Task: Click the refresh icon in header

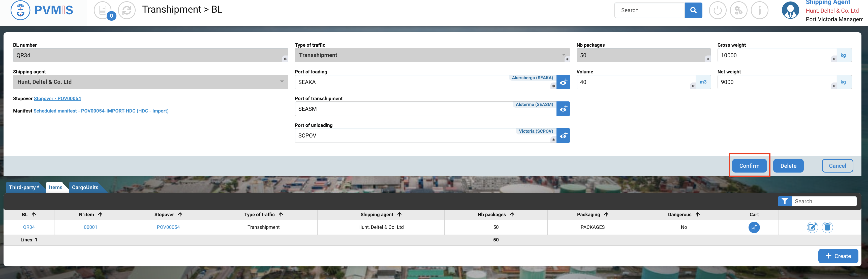Action: (127, 10)
